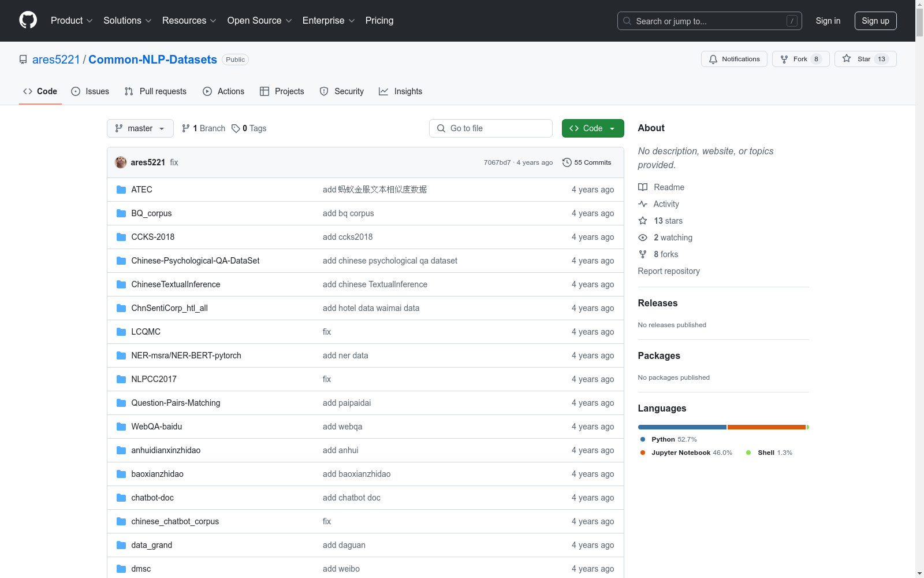Switch to the Pull requests tab

pos(155,91)
